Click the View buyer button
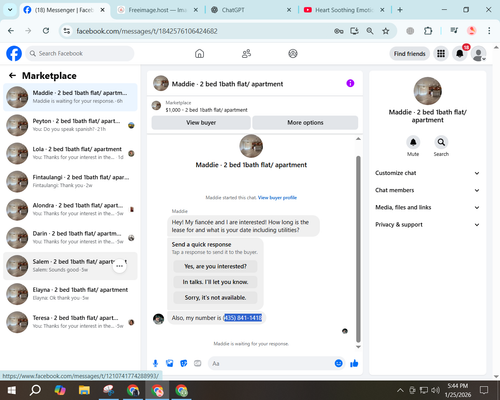This screenshot has height=400, width=500. tap(201, 122)
